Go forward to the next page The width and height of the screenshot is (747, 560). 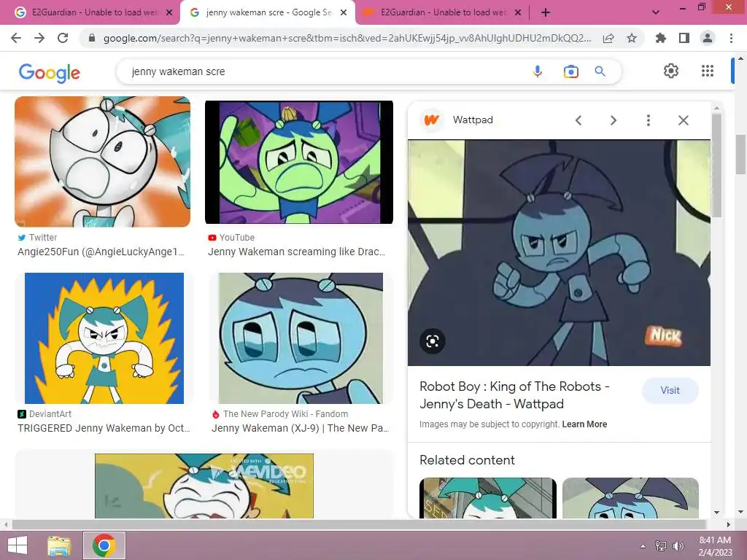pyautogui.click(x=39, y=38)
